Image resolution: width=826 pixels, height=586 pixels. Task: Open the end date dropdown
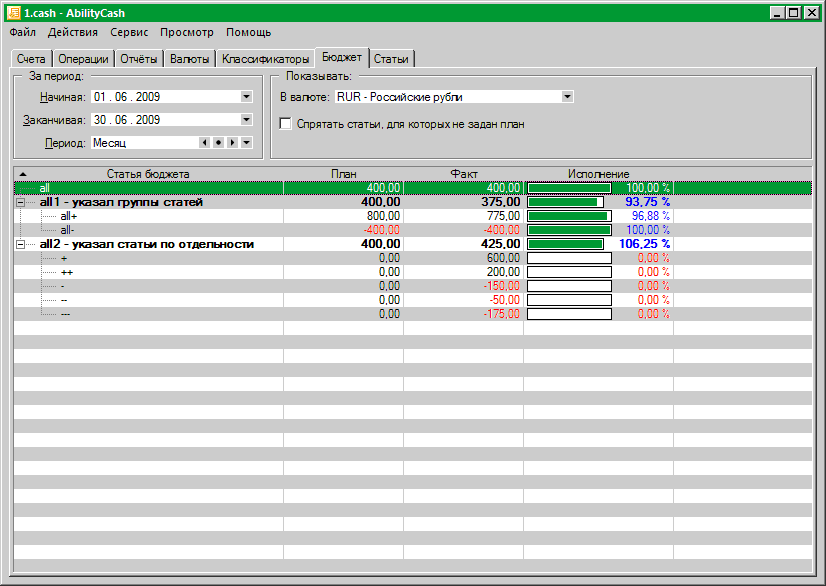click(x=246, y=120)
